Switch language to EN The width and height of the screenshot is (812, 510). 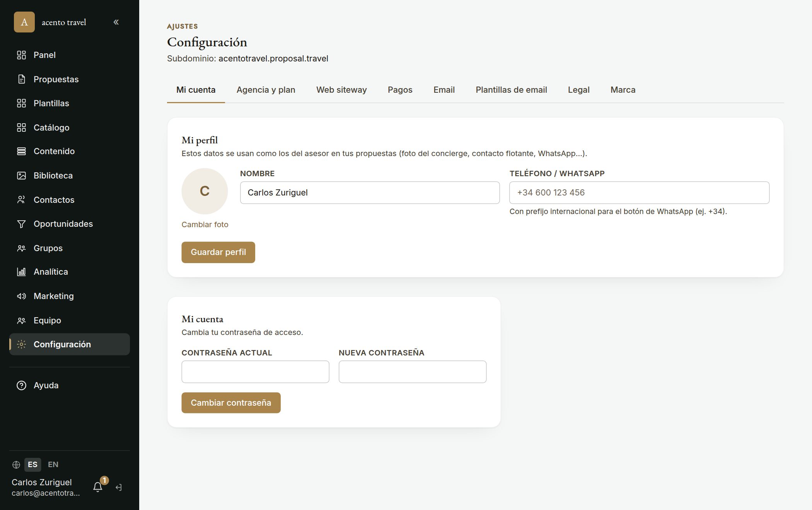point(53,464)
